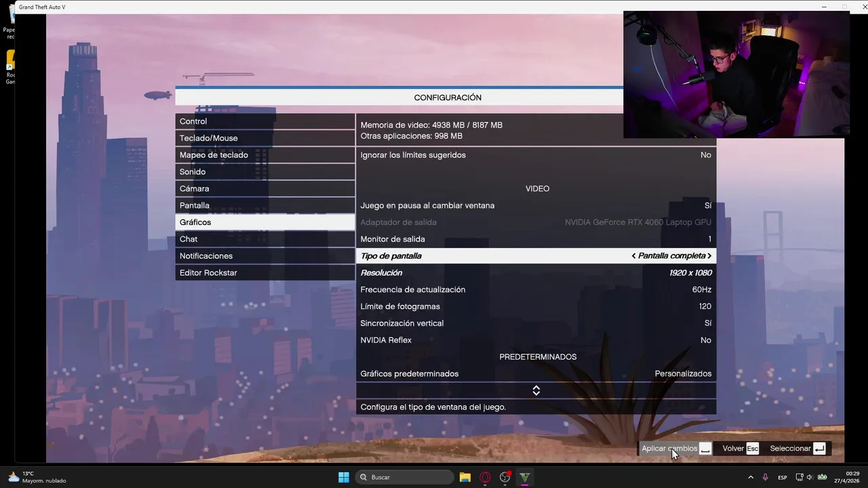Click the Rockstar Games desktop shortcut
The height and width of the screenshot is (488, 868).
[9, 68]
